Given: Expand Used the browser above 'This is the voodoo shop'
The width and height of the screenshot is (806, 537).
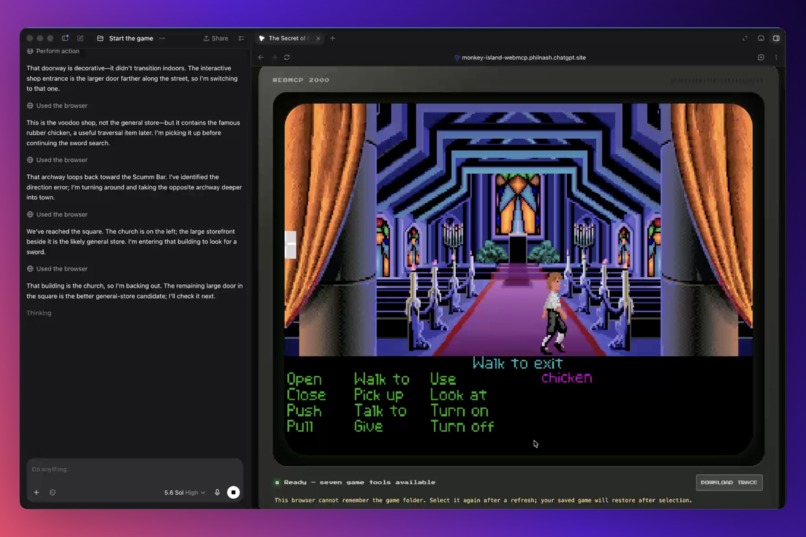Looking at the screenshot, I should [57, 105].
